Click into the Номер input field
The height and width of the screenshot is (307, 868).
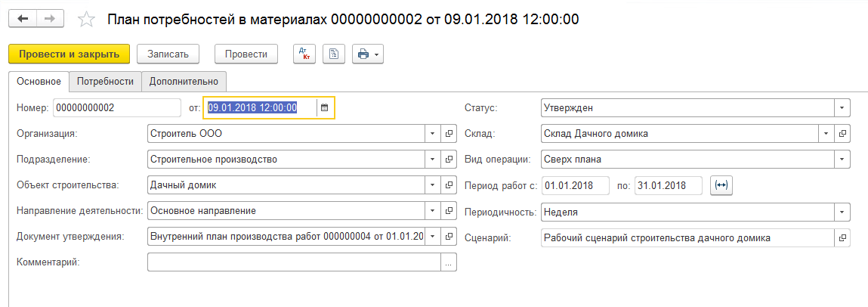tap(117, 108)
